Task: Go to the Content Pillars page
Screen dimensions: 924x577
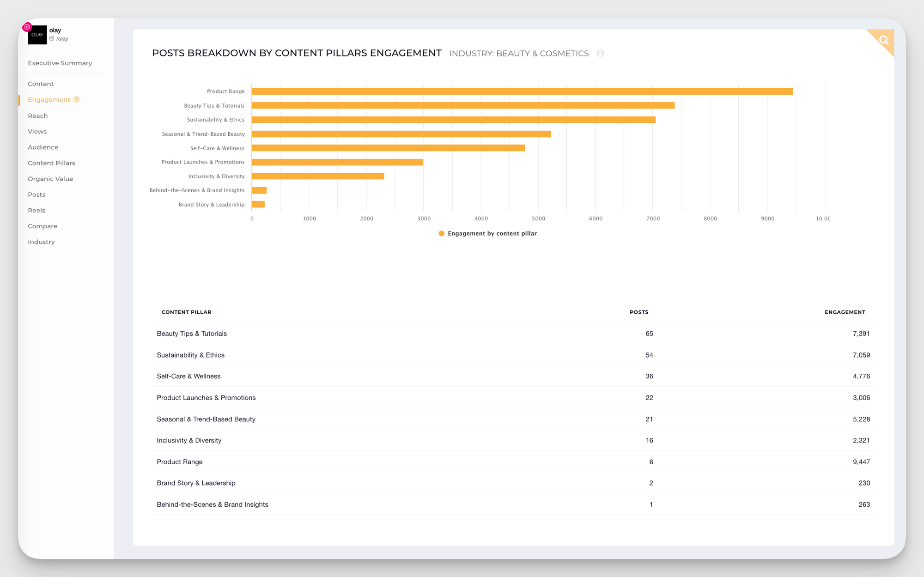Action: point(51,163)
